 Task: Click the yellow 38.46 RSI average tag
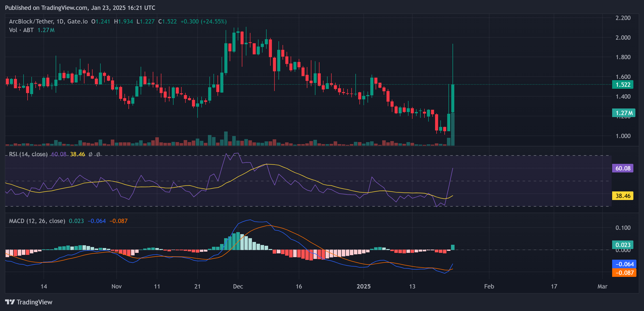[622, 196]
